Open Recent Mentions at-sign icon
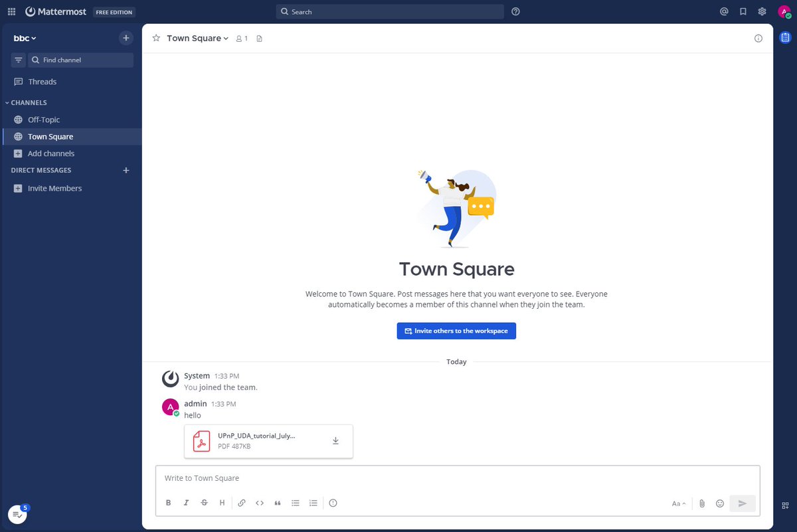This screenshot has width=797, height=532. (724, 11)
